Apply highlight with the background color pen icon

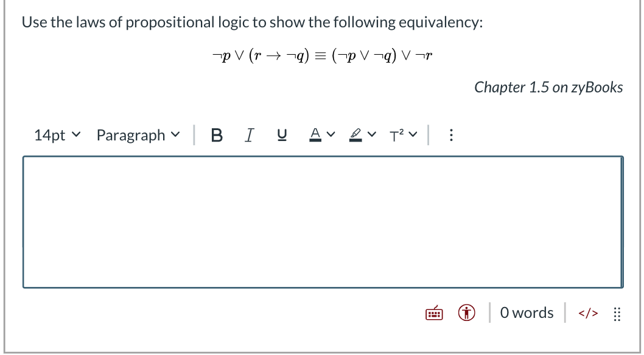click(359, 135)
